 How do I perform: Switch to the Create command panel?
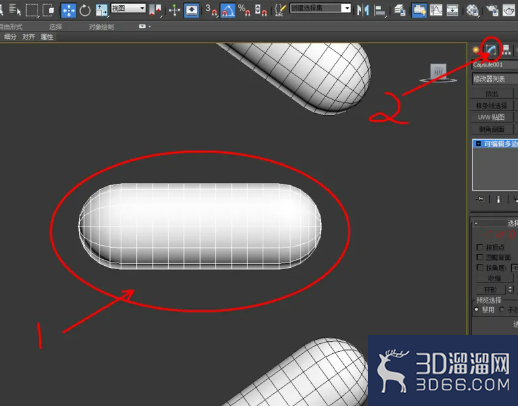pyautogui.click(x=476, y=50)
